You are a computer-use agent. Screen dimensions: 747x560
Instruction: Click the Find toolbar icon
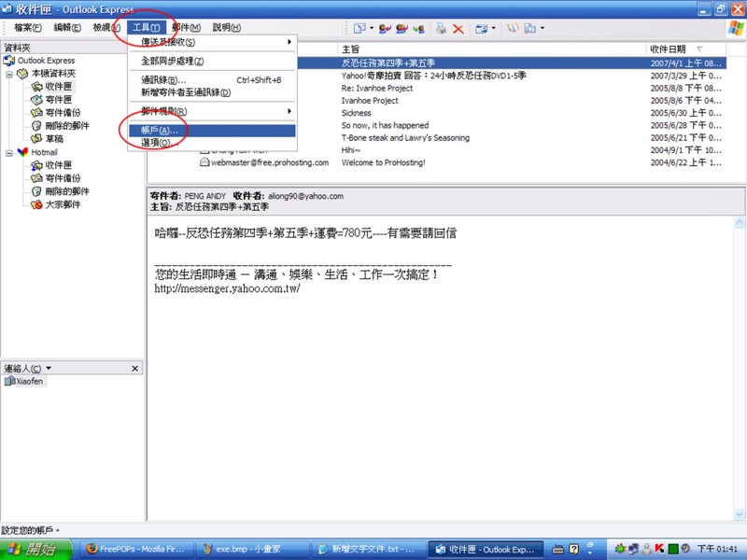point(530,28)
